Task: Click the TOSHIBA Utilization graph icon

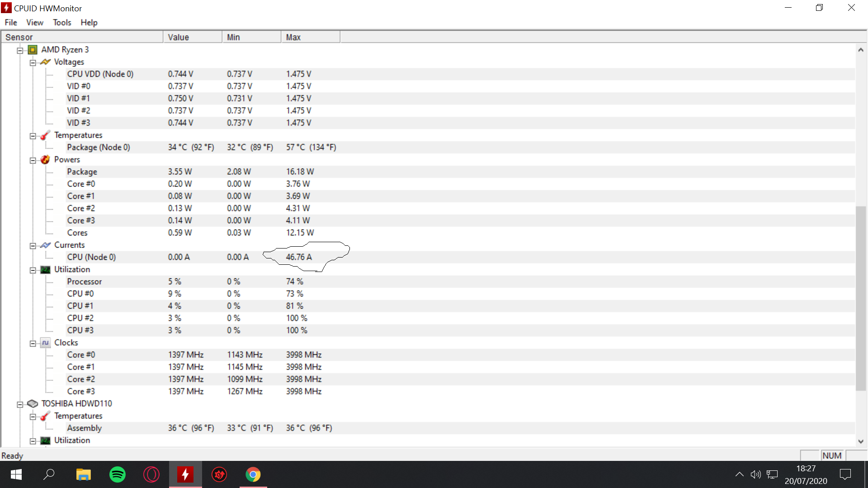Action: pyautogui.click(x=45, y=440)
